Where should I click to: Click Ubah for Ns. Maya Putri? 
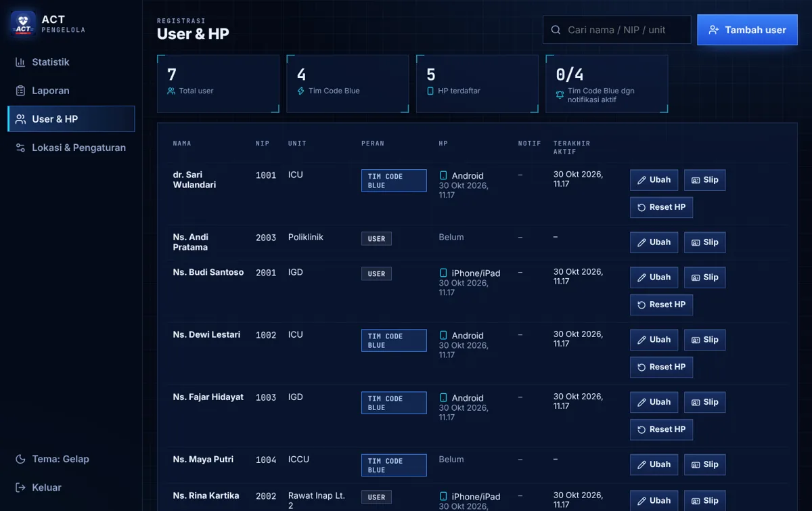[x=654, y=464]
